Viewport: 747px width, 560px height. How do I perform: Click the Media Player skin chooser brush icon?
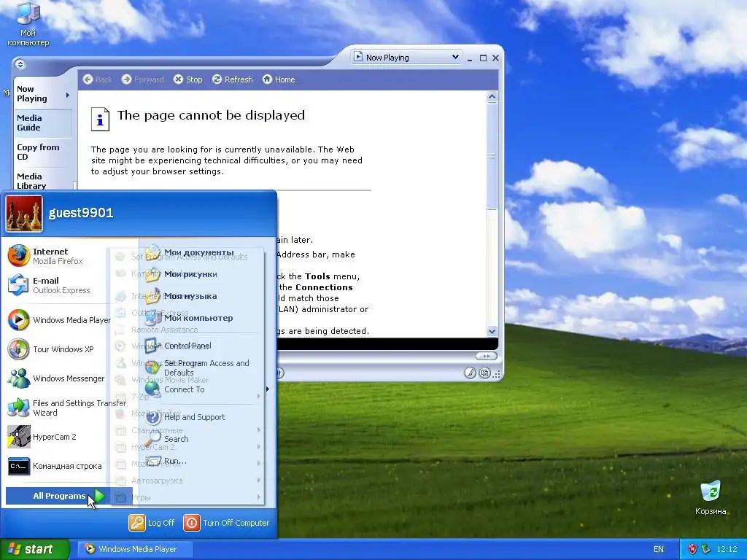click(471, 373)
